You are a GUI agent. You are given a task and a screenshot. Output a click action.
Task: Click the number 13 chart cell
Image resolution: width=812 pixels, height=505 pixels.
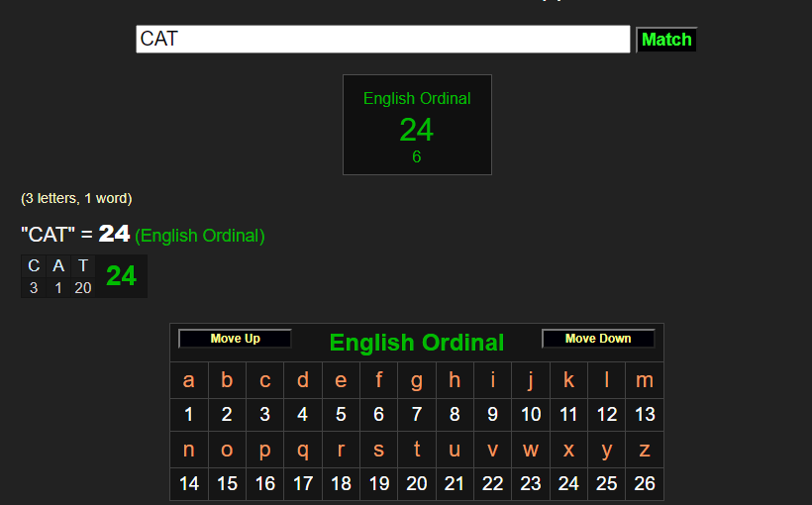tap(645, 415)
